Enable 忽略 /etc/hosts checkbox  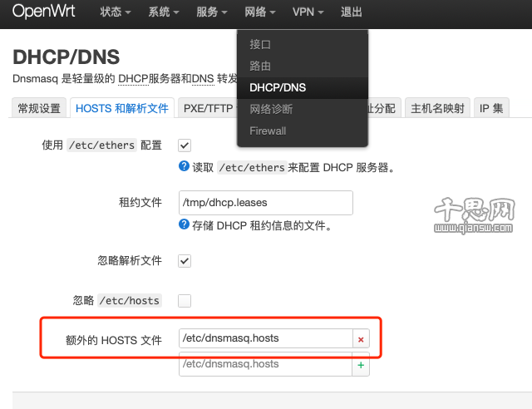185,301
